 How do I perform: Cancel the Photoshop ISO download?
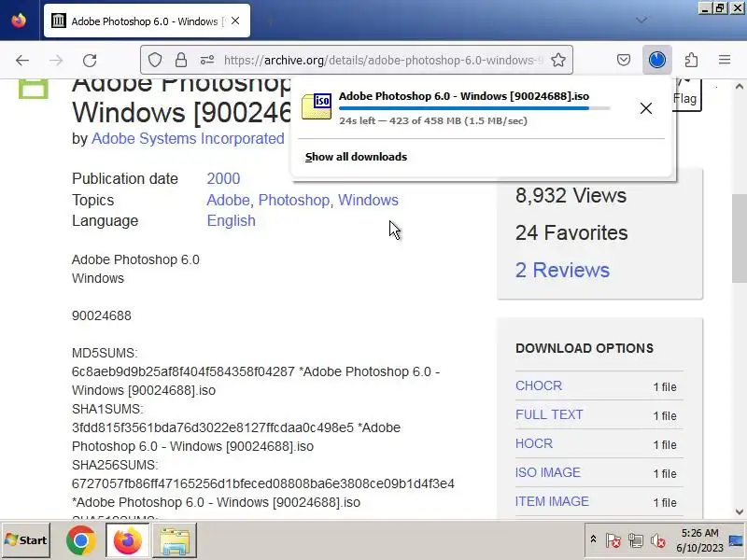(x=646, y=108)
